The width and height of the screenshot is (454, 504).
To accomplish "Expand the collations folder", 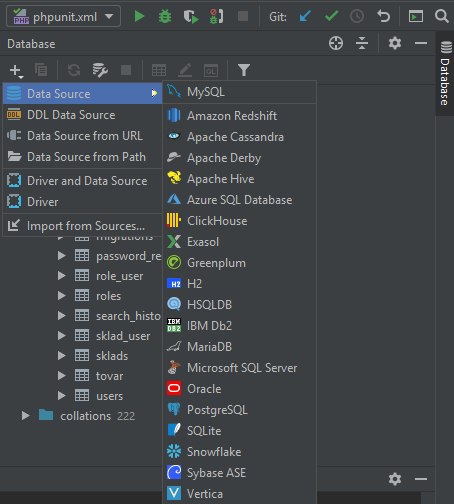I will [x=25, y=416].
